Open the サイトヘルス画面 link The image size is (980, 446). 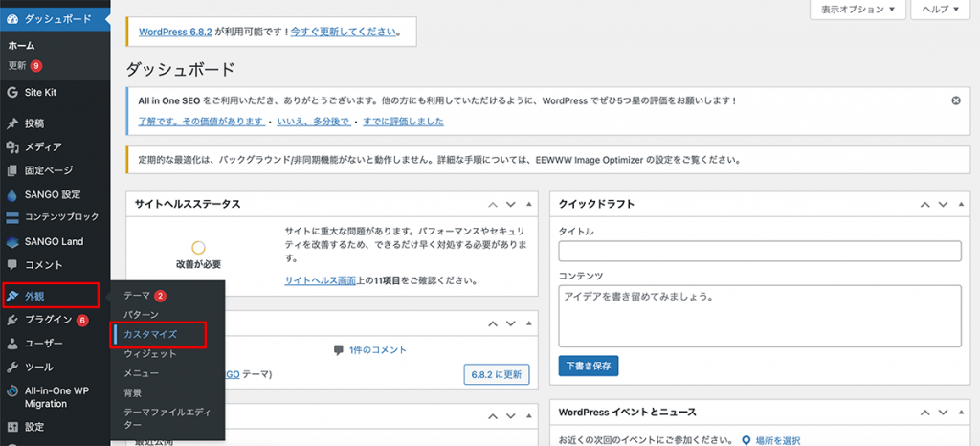tap(323, 281)
